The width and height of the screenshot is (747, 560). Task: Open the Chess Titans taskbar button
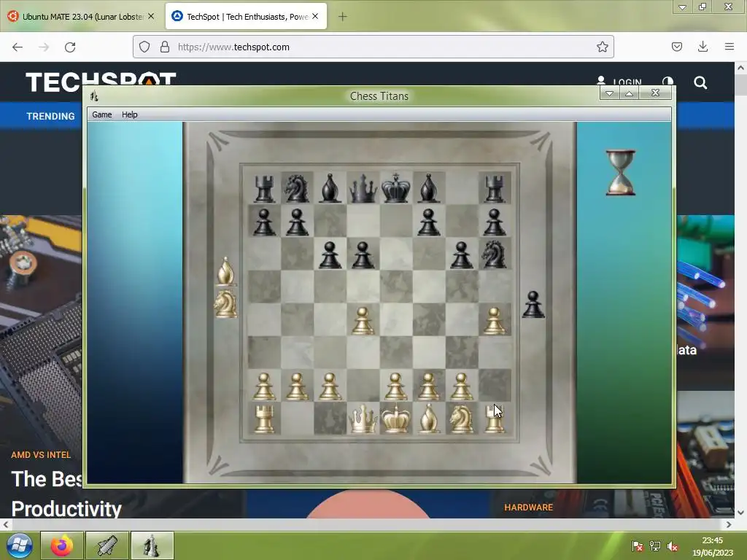click(x=152, y=545)
